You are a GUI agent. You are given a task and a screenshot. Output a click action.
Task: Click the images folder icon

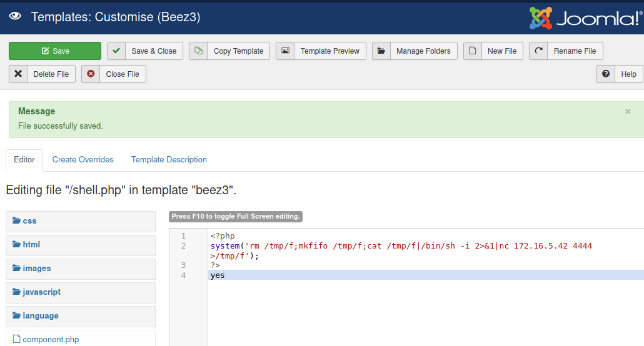(x=16, y=268)
